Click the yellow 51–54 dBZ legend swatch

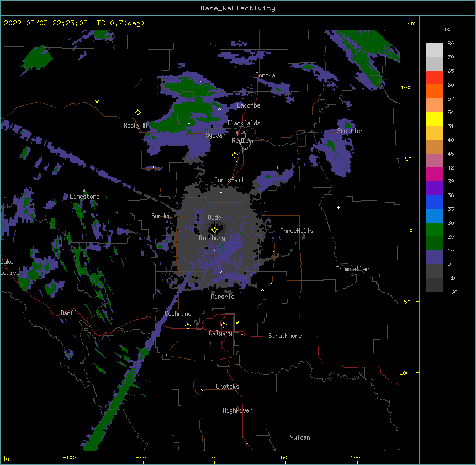(434, 119)
